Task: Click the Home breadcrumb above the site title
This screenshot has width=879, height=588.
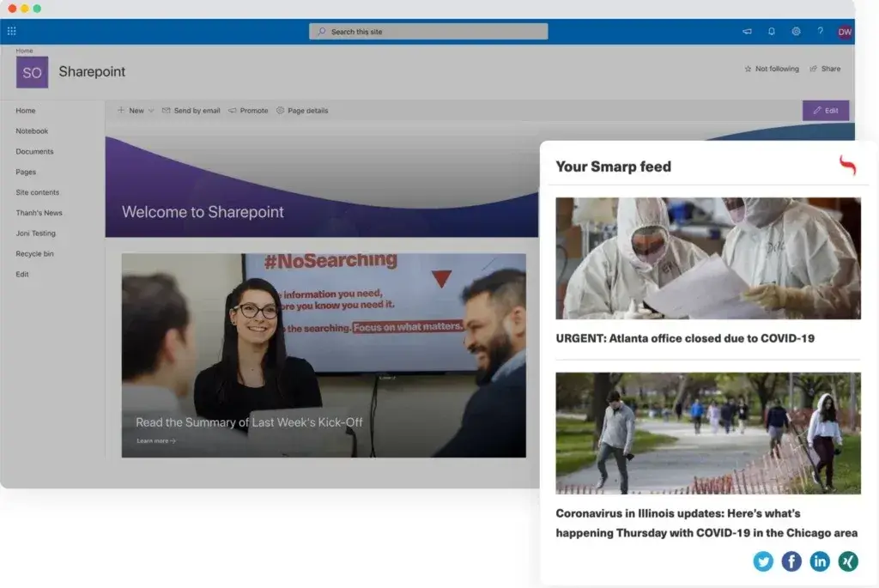Action: (24, 51)
